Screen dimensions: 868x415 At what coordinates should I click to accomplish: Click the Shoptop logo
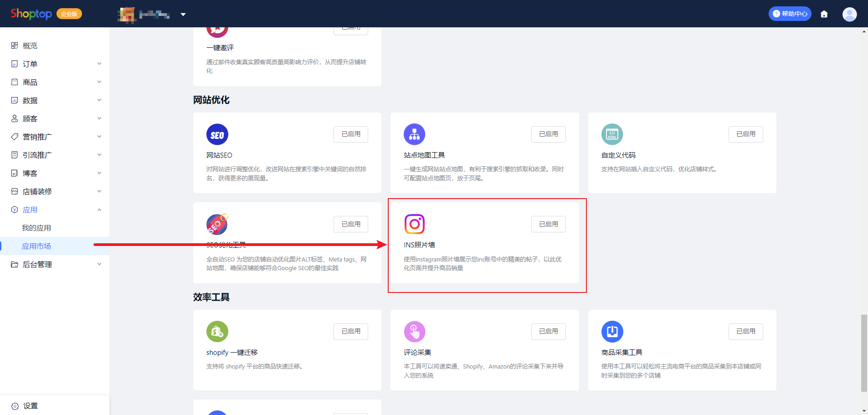click(31, 14)
